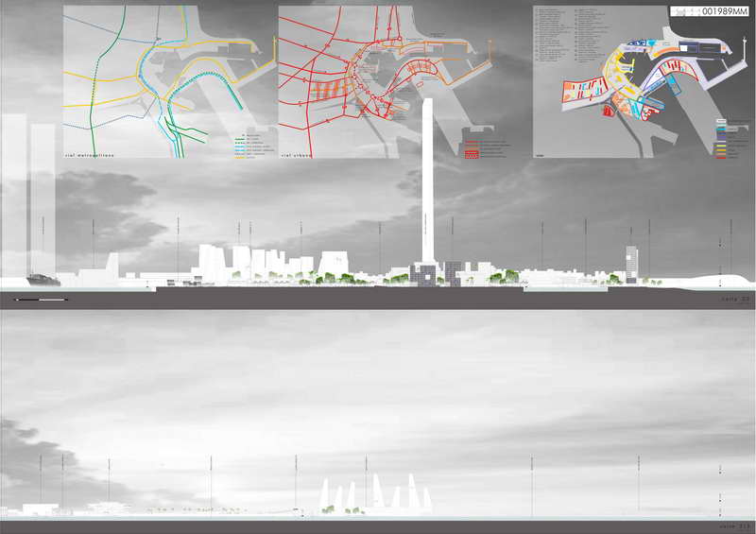
Task: Select the gridded high-rise on the right
Action: [631, 264]
